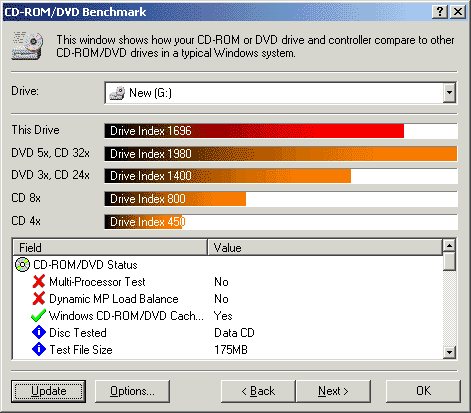471x413 pixels.
Task: Click the blue info icon beside Disc Tested
Action: coord(39,332)
